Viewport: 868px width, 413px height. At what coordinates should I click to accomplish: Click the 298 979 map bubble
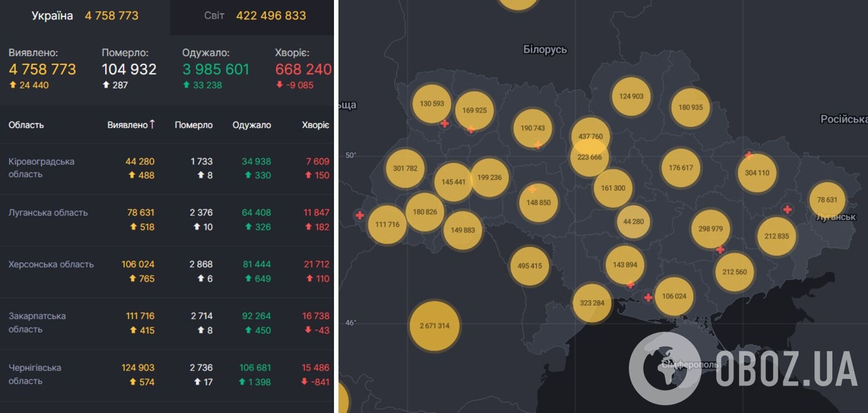(710, 229)
